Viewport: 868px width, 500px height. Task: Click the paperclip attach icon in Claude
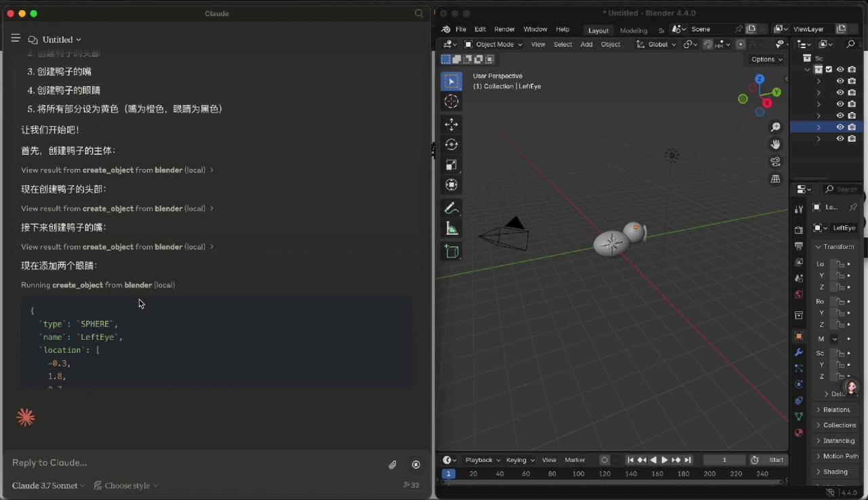393,465
